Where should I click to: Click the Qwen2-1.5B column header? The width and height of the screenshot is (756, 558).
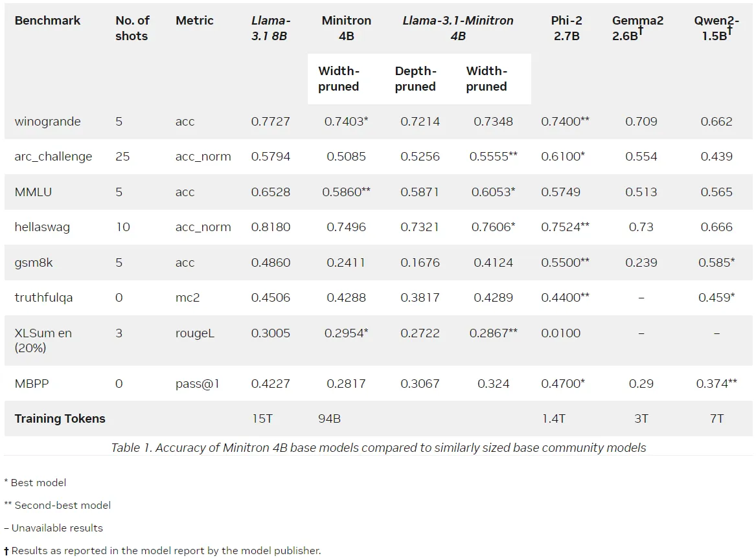pyautogui.click(x=716, y=28)
